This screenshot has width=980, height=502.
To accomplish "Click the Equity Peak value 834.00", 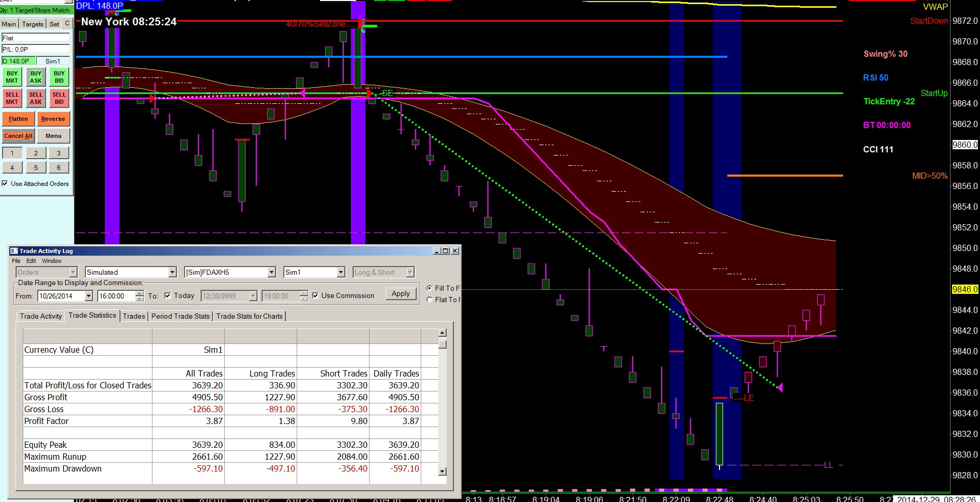I will click(282, 445).
